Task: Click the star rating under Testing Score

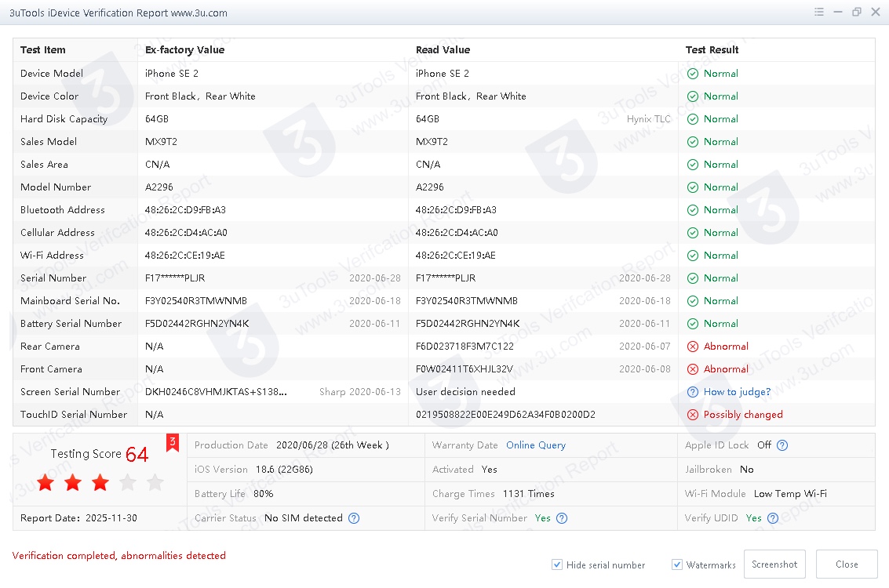Action: point(100,483)
